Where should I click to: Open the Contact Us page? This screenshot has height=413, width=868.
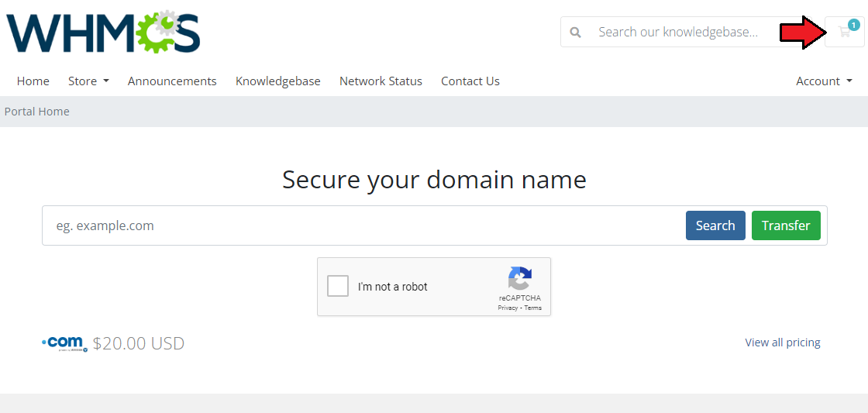(x=470, y=81)
